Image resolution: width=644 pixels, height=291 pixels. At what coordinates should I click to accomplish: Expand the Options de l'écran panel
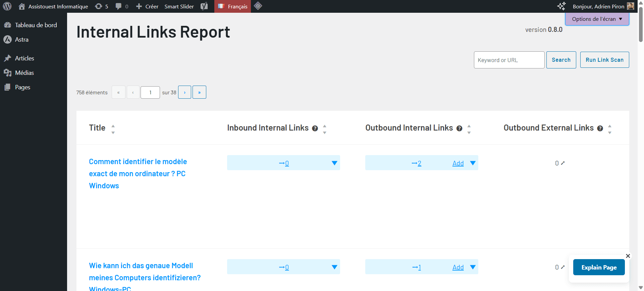click(x=597, y=19)
